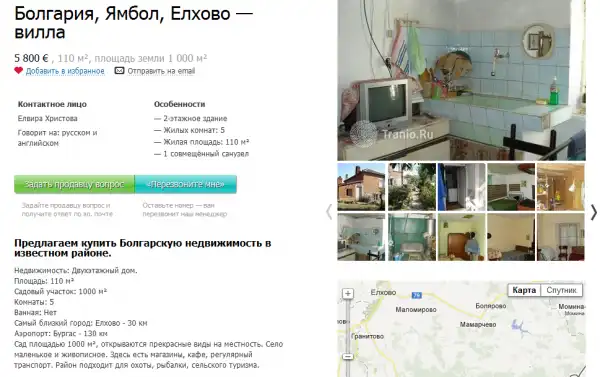This screenshot has height=377, width=600.
Task: Open the garden trees thumbnail
Action: [x=412, y=187]
